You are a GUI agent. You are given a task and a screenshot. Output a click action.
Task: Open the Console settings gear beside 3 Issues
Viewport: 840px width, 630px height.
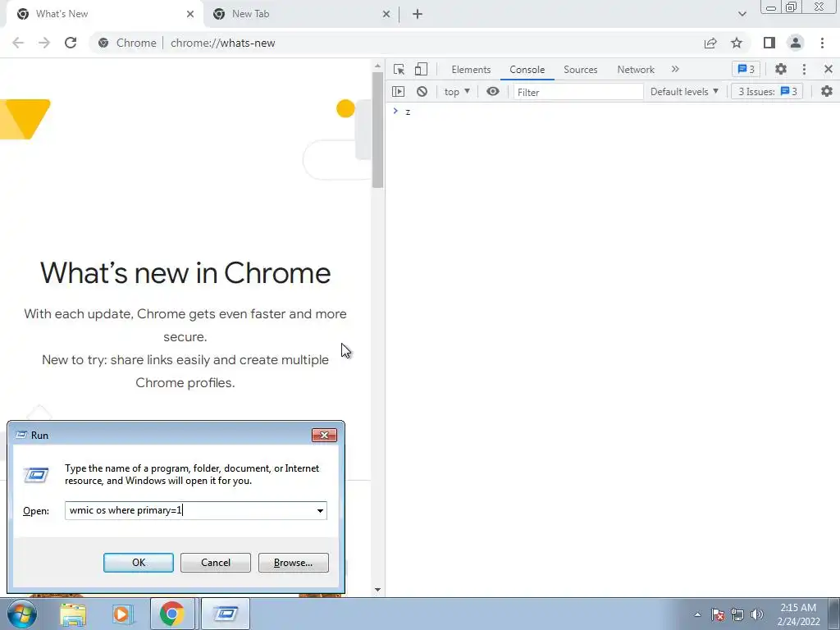827,92
